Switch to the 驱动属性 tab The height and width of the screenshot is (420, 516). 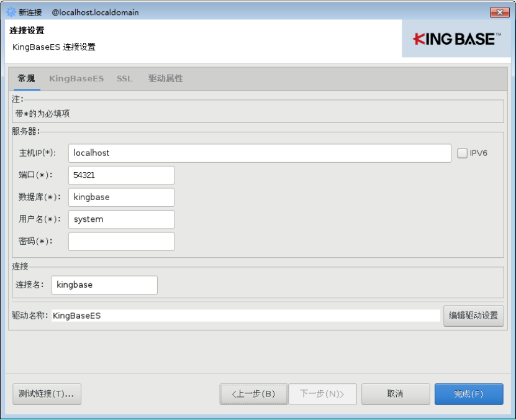click(166, 78)
